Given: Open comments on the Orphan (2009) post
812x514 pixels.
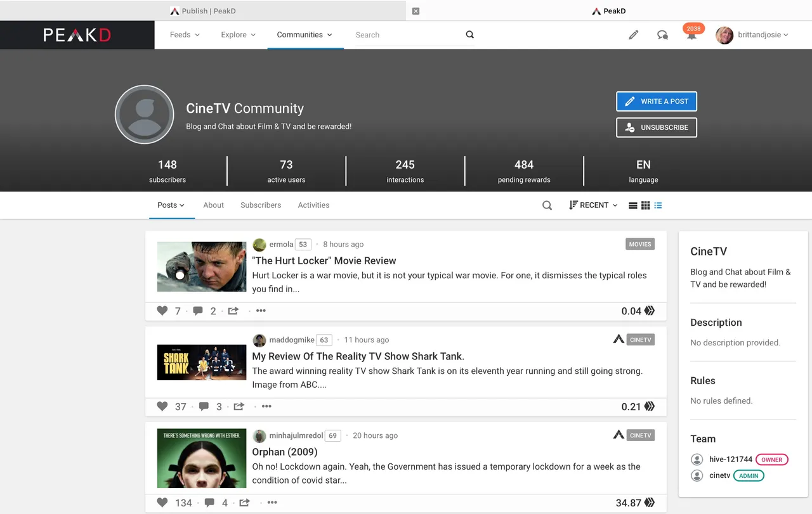Looking at the screenshot, I should pos(209,503).
